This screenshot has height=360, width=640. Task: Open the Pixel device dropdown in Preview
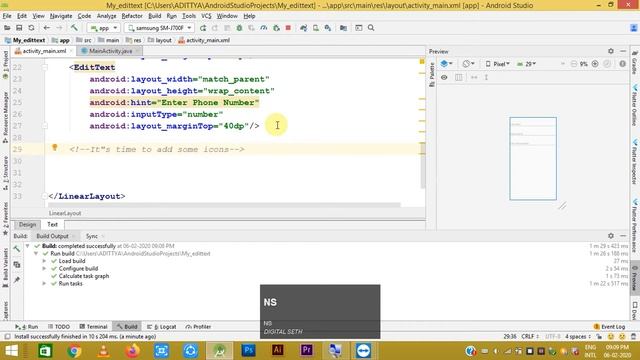tap(497, 64)
